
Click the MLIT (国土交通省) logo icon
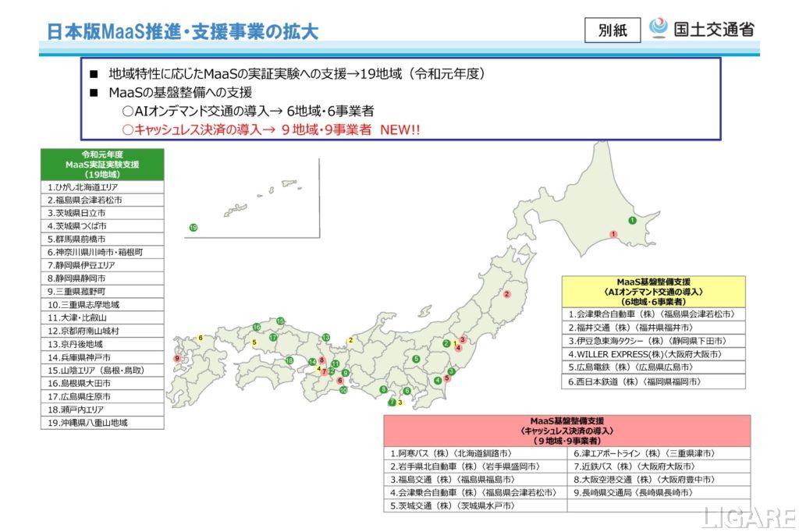click(659, 29)
